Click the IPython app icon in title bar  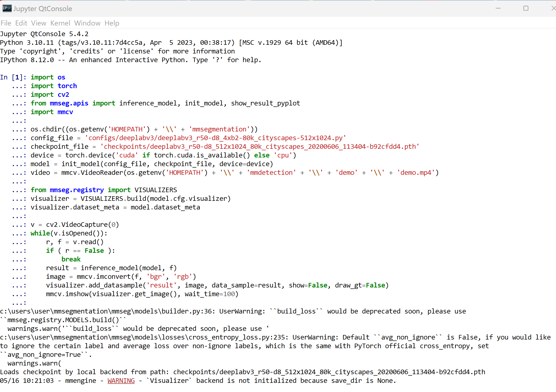tap(7, 8)
